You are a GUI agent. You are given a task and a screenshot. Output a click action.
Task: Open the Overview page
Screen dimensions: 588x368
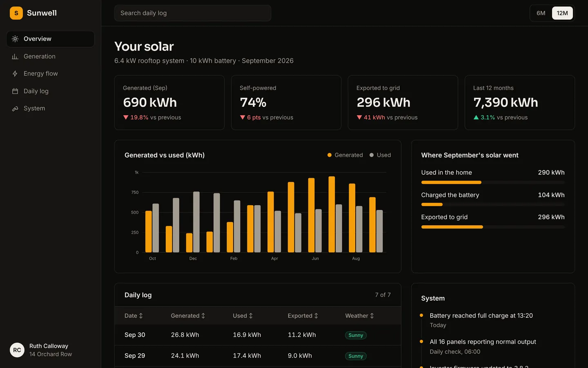(x=51, y=39)
